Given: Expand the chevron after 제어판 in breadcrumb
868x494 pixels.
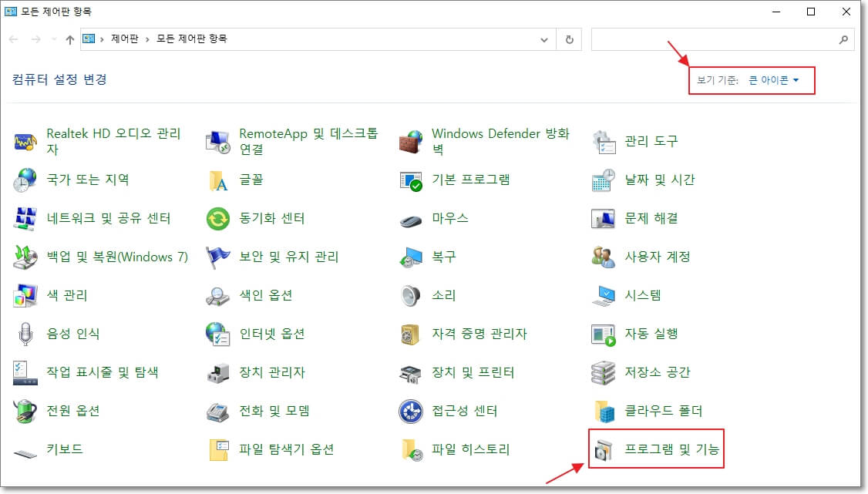Looking at the screenshot, I should 147,39.
